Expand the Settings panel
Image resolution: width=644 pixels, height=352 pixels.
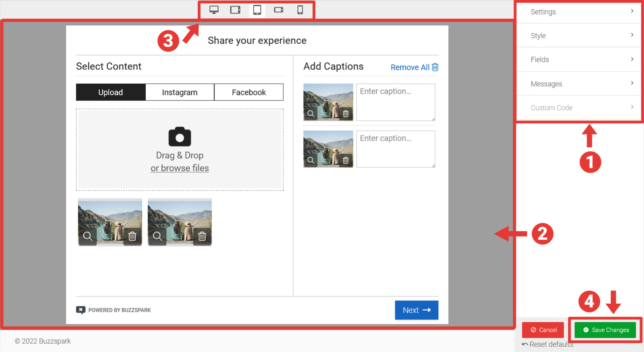click(579, 12)
